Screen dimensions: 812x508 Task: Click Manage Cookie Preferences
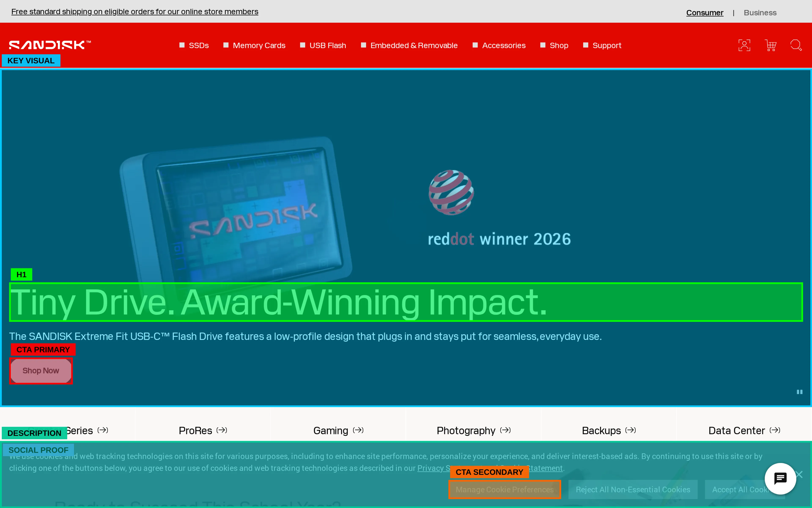coord(505,490)
